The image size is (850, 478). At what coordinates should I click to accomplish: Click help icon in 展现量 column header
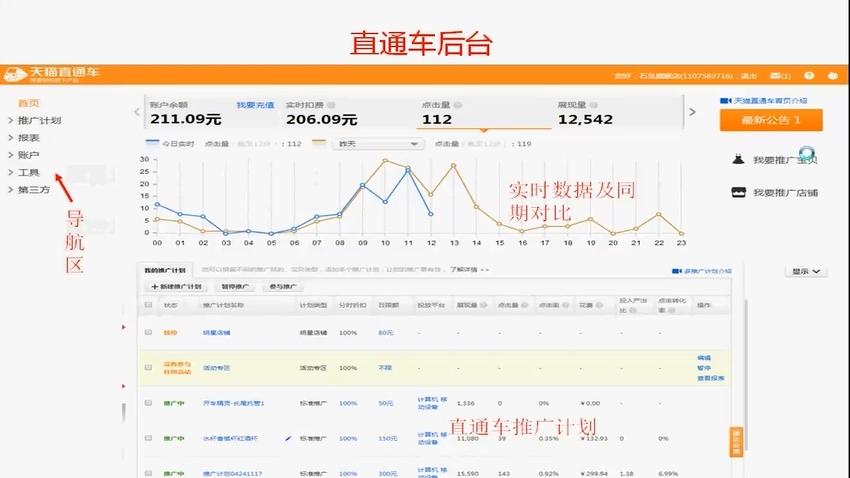pos(484,305)
